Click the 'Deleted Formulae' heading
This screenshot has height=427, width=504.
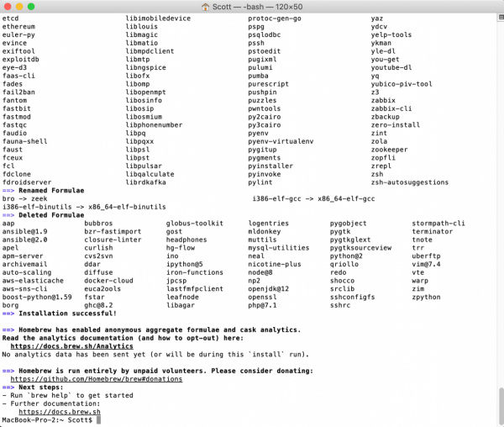click(x=51, y=215)
